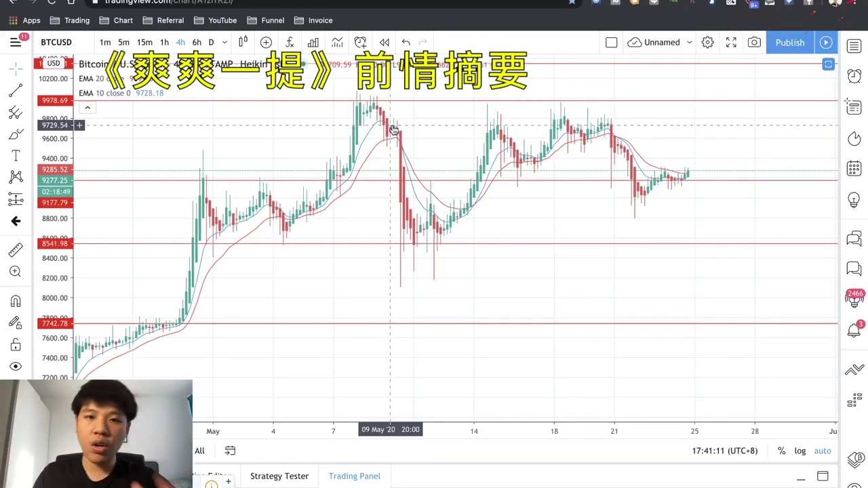Switch to the Daily (D) timeframe

211,43
